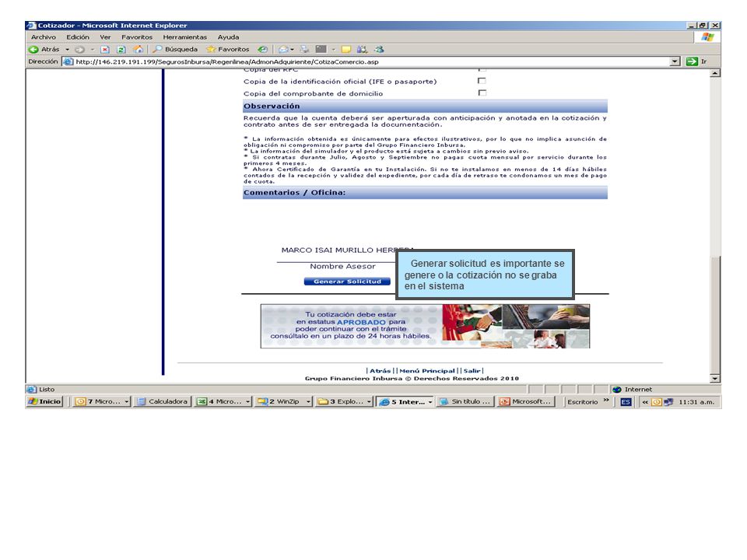The width and height of the screenshot is (747, 560).
Task: Open the Herramientas menu
Action: tap(185, 37)
